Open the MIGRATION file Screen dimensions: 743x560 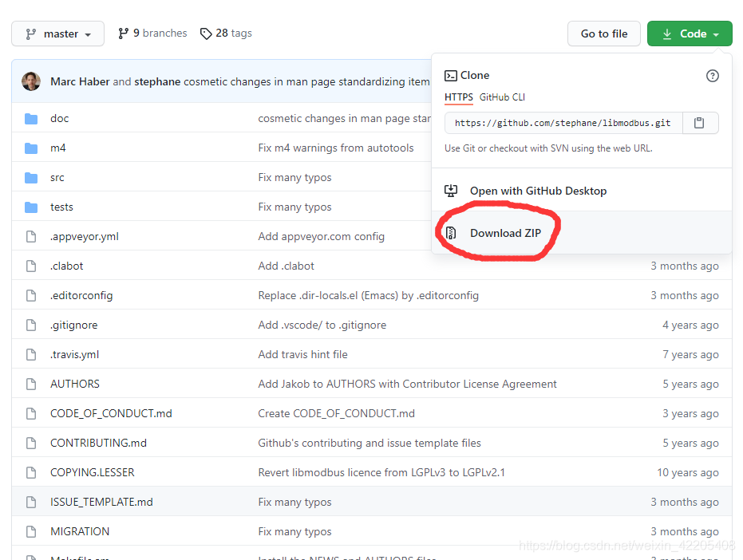[x=80, y=531]
